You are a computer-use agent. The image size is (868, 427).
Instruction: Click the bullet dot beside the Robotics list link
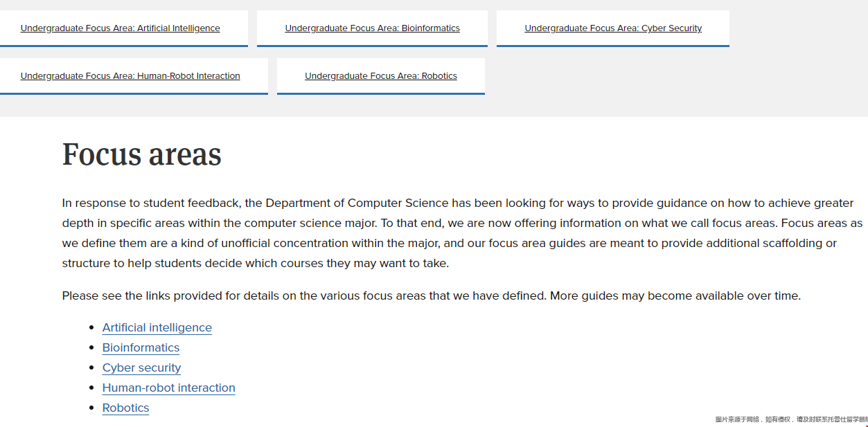91,408
